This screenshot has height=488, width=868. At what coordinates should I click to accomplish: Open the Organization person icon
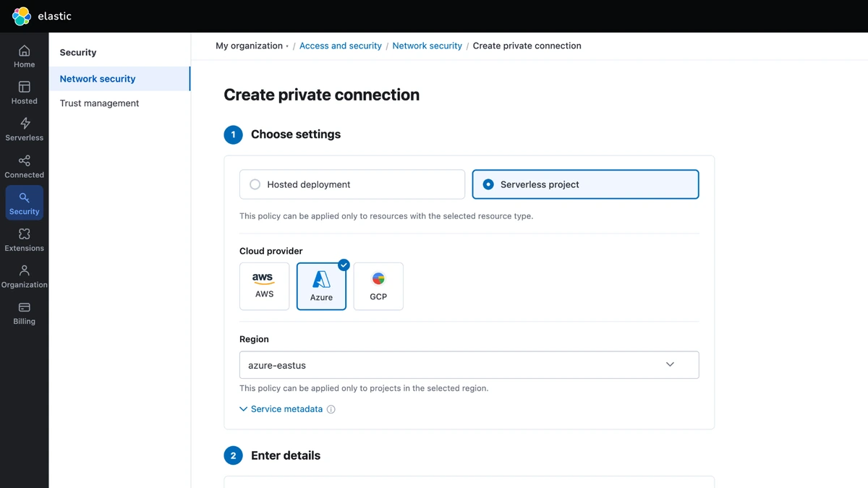click(24, 270)
